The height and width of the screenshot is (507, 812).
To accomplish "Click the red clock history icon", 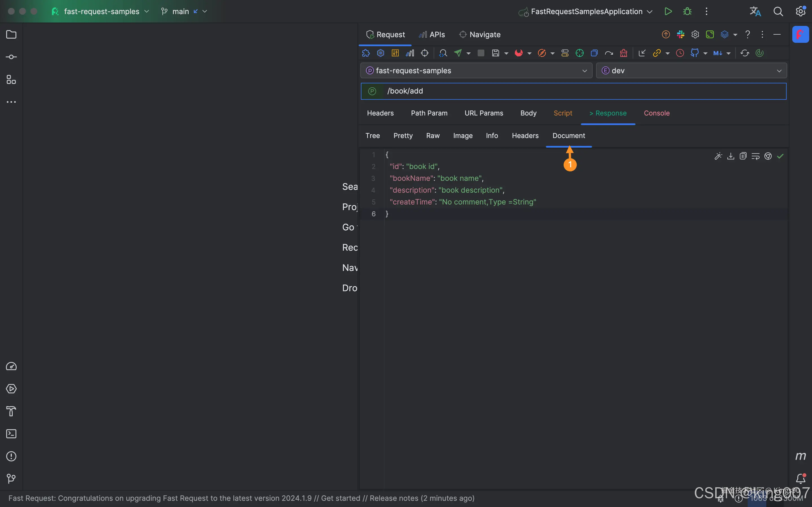I will pyautogui.click(x=680, y=53).
